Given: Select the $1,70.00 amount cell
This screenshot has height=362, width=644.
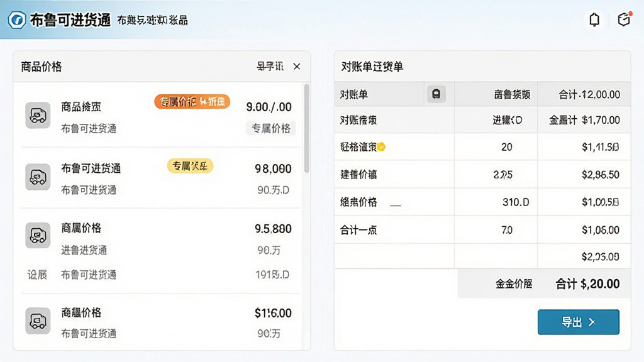Looking at the screenshot, I should (x=584, y=120).
